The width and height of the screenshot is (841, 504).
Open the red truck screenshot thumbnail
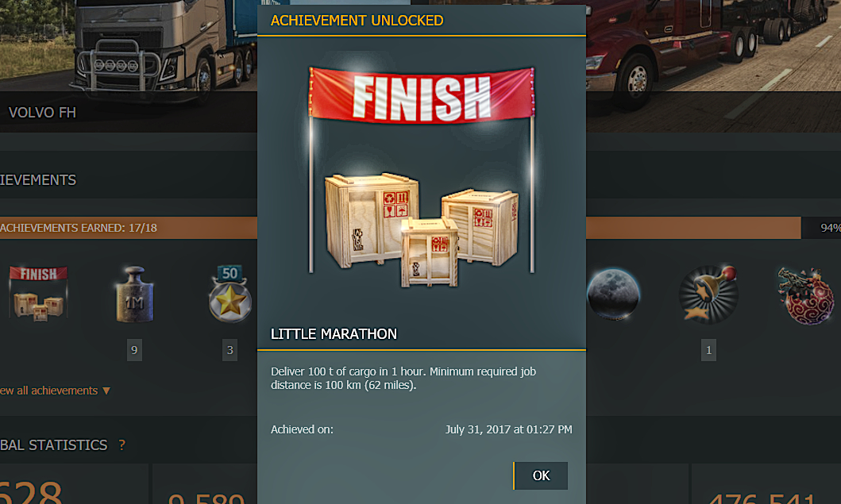713,66
